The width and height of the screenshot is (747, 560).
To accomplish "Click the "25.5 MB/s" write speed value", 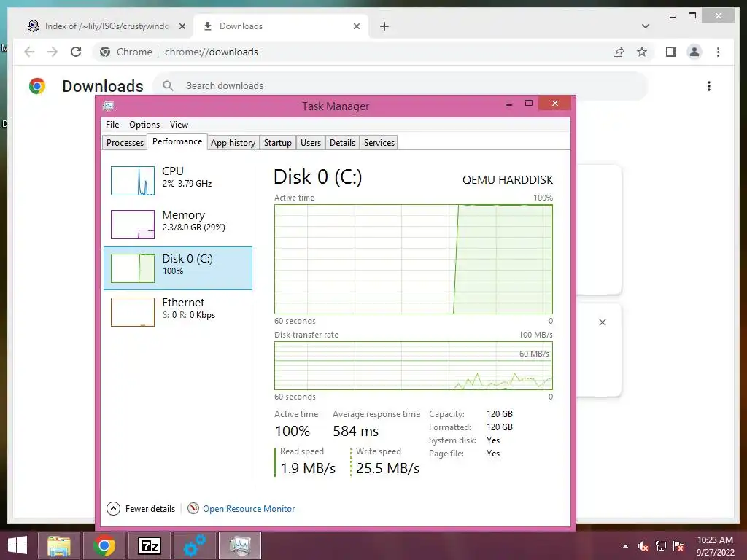I will [388, 468].
